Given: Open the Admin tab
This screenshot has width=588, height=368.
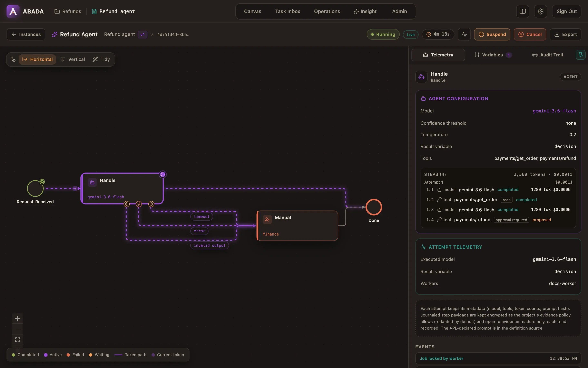Looking at the screenshot, I should coord(399,11).
